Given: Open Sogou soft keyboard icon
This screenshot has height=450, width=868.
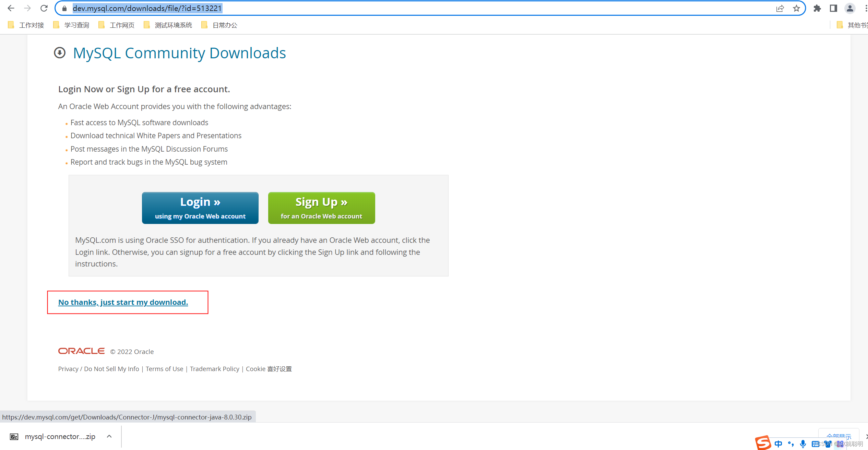Looking at the screenshot, I should click(x=816, y=444).
